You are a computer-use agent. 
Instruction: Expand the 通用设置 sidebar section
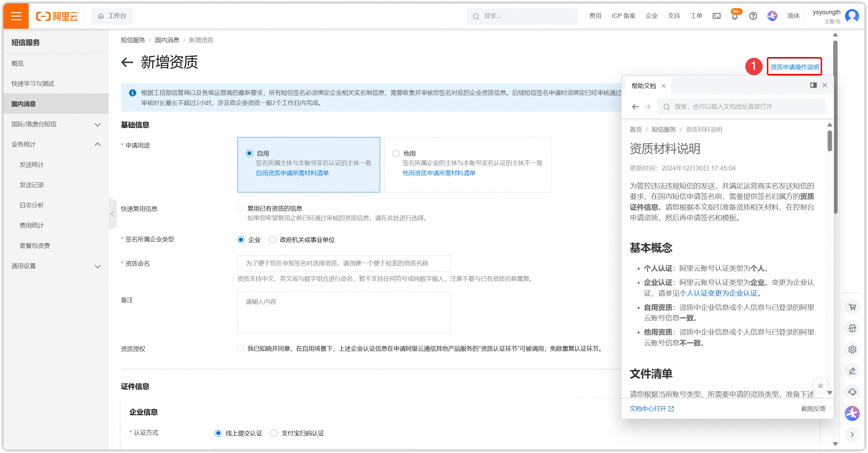pyautogui.click(x=97, y=266)
